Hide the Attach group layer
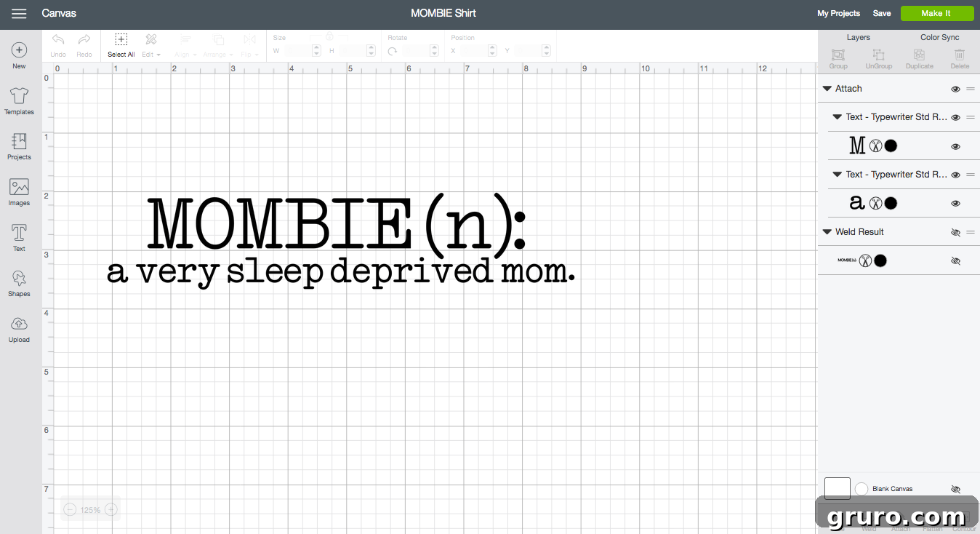Viewport: 980px width, 534px height. 955,89
